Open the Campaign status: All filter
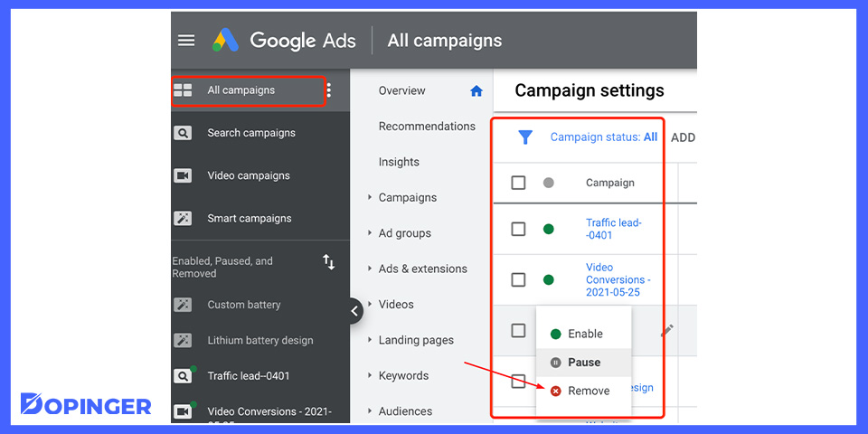Viewport: 868px width, 434px height. tap(603, 137)
